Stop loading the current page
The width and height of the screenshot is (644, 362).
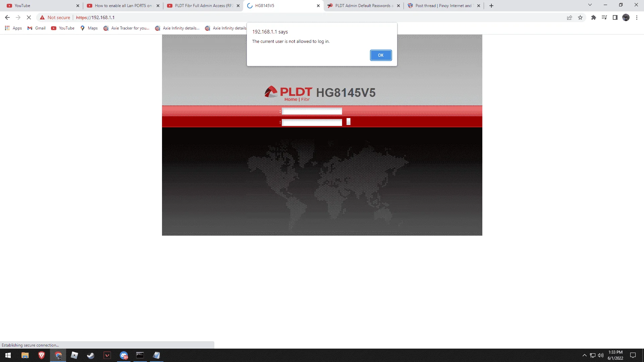(29, 17)
